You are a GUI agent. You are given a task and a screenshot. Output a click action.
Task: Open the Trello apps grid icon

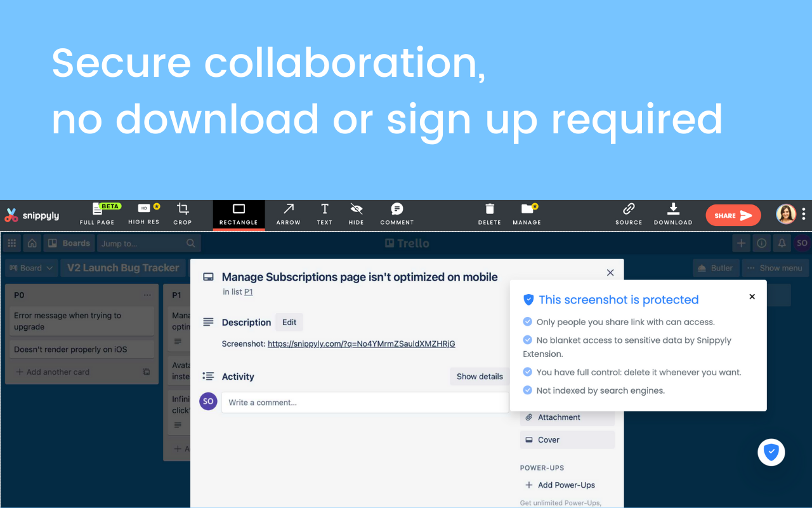12,243
